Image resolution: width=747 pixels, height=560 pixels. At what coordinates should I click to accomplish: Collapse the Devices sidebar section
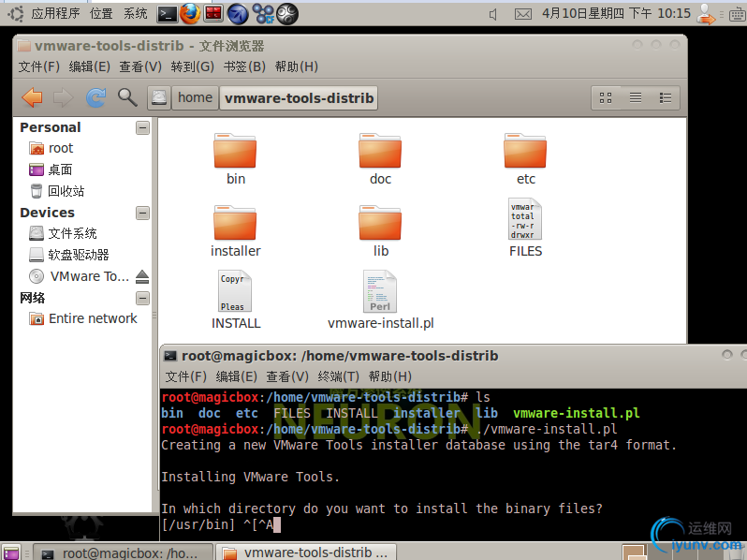coord(142,213)
